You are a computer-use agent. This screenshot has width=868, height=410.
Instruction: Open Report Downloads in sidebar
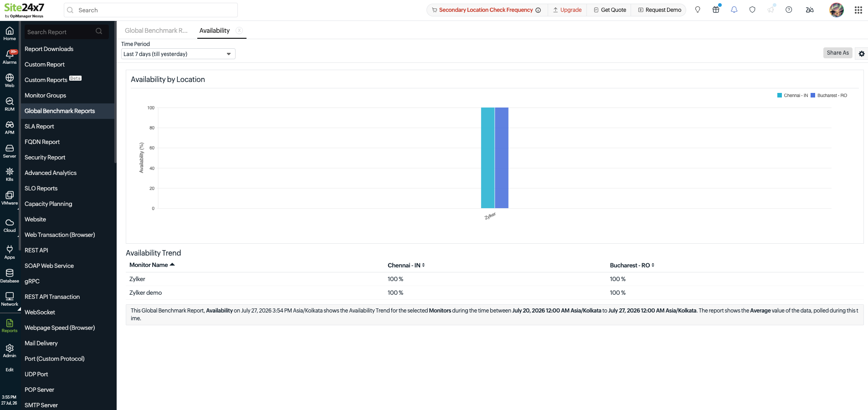click(49, 49)
